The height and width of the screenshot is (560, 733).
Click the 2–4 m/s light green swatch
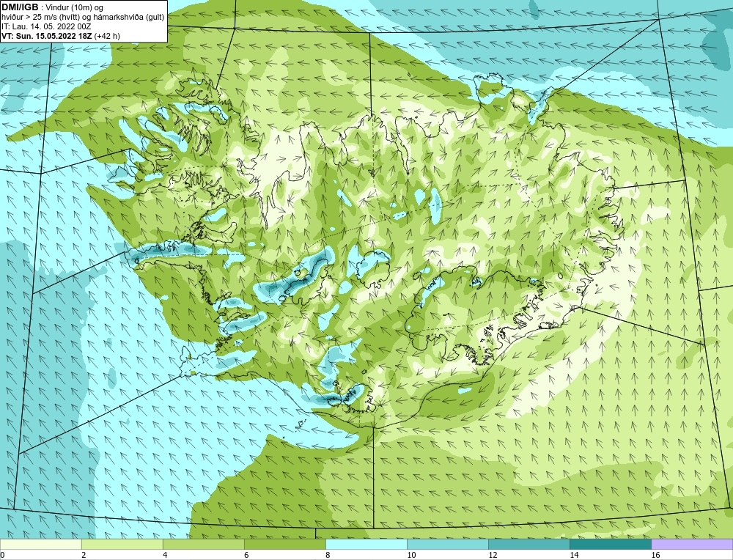122,544
